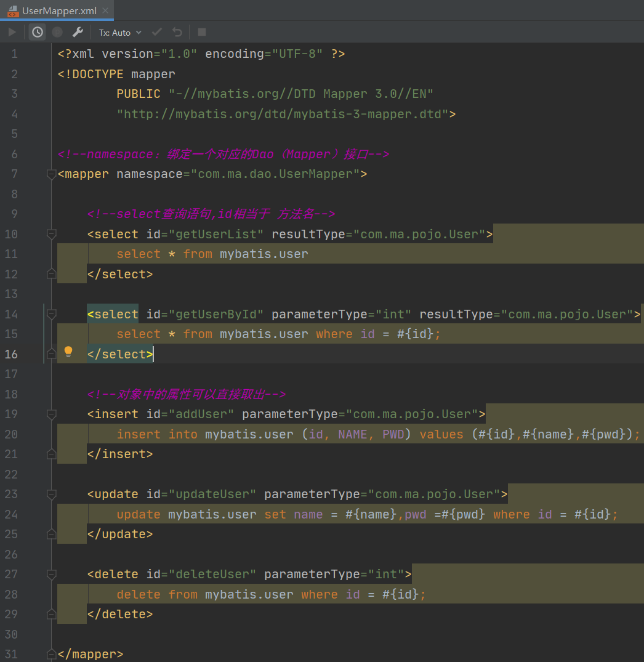Collapse the getUserList select fold marker
The height and width of the screenshot is (662, 644).
tap(52, 234)
